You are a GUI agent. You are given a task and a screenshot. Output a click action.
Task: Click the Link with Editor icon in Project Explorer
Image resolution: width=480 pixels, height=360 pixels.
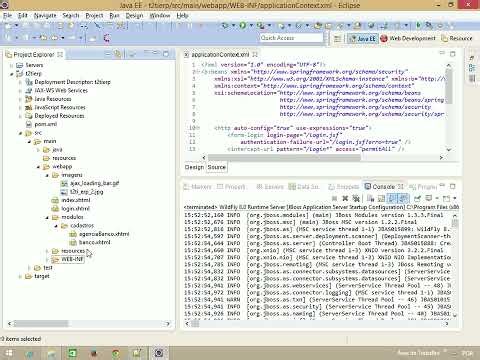tap(117, 54)
